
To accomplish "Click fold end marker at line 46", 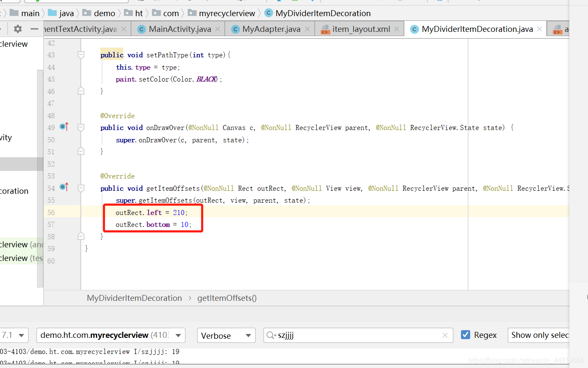I will [x=81, y=91].
